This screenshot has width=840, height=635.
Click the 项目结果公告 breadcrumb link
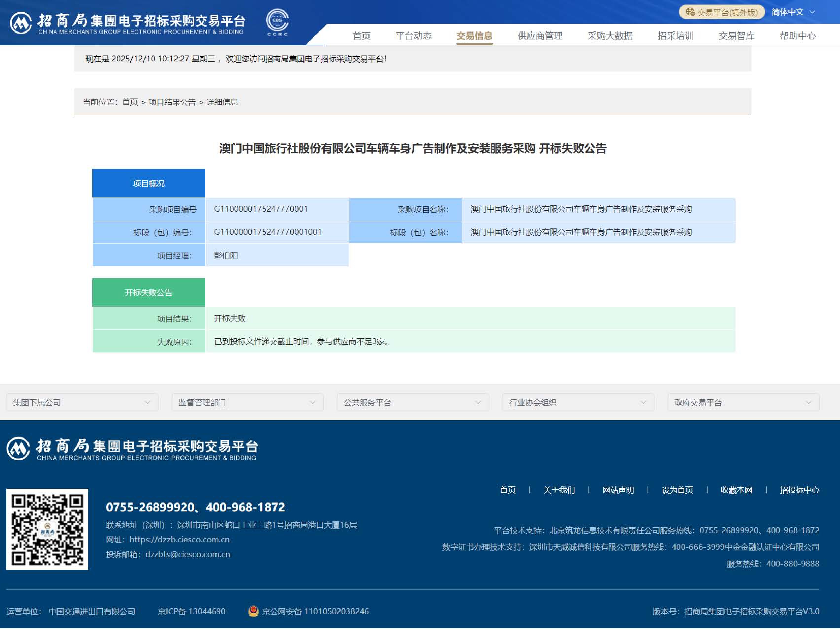172,102
